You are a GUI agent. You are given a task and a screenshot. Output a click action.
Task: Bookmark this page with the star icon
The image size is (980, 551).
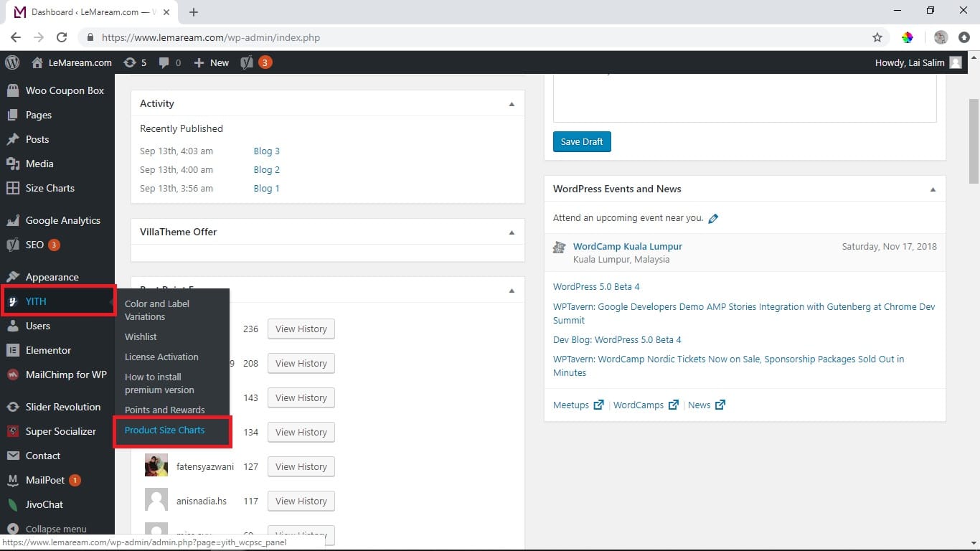coord(877,37)
